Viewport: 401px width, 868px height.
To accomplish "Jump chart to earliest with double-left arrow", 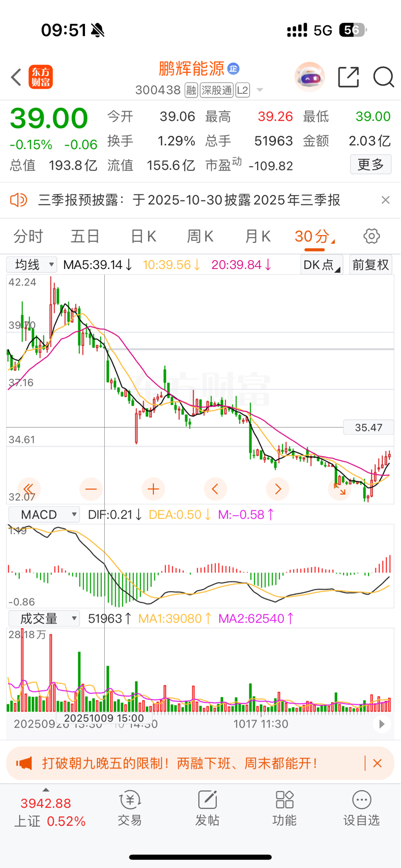I will 29,489.
